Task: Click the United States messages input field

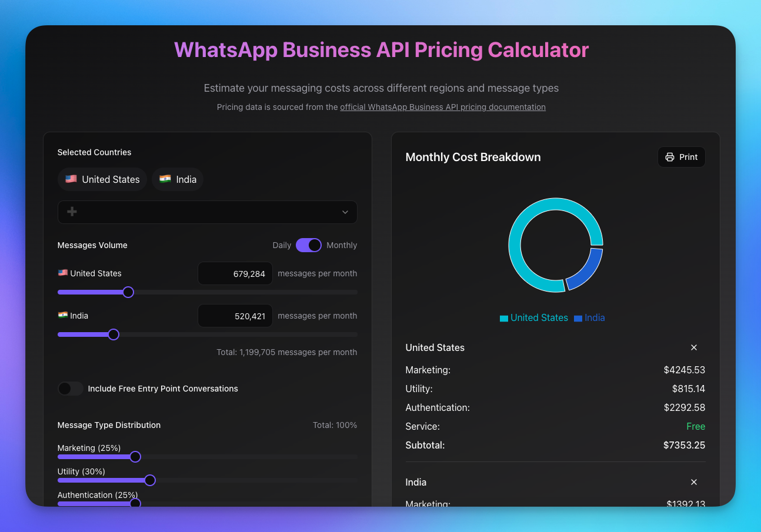Action: click(x=235, y=273)
